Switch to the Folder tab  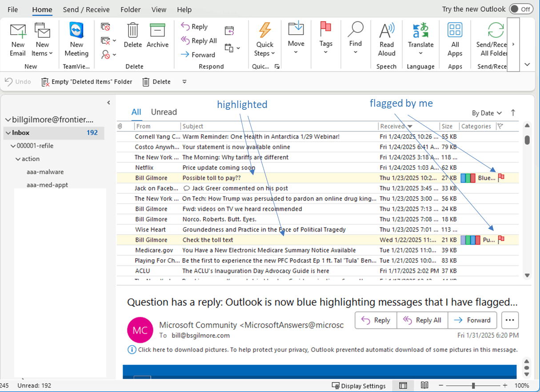pyautogui.click(x=131, y=9)
